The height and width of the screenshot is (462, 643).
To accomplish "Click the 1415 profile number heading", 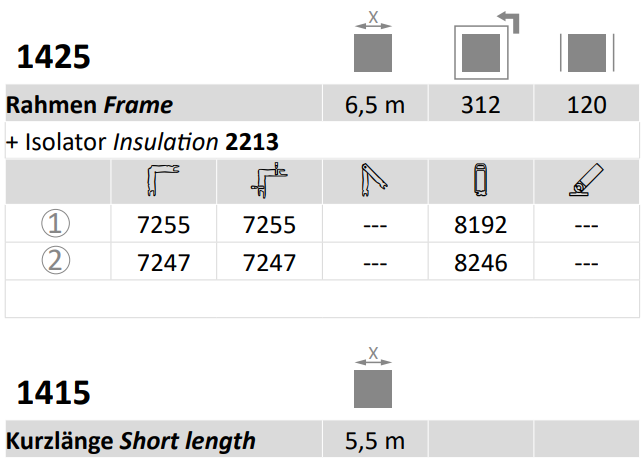I will (53, 393).
